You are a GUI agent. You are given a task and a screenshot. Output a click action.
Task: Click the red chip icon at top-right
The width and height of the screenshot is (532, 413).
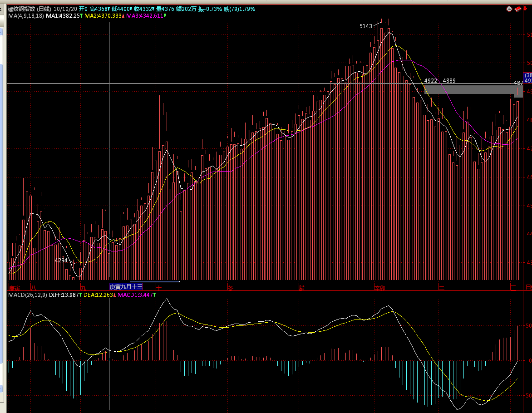coord(518,9)
